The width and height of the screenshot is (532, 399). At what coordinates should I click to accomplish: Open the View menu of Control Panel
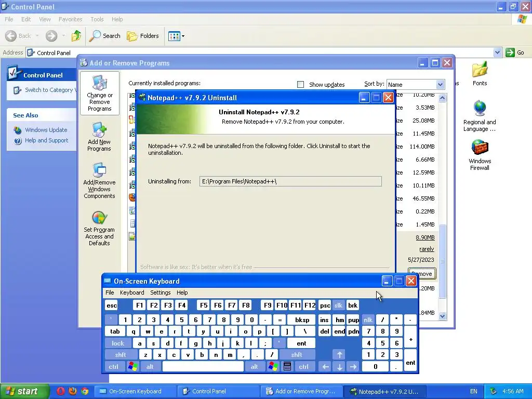click(45, 19)
